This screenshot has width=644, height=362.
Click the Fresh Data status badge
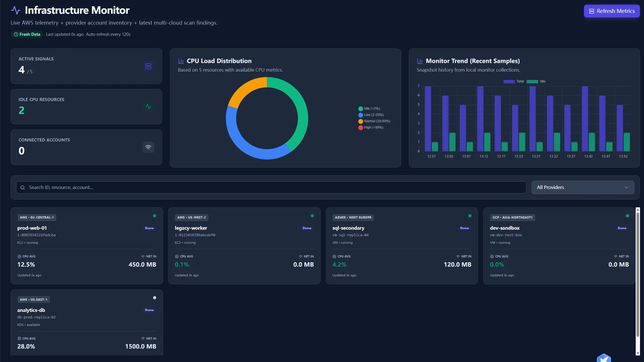tap(27, 34)
